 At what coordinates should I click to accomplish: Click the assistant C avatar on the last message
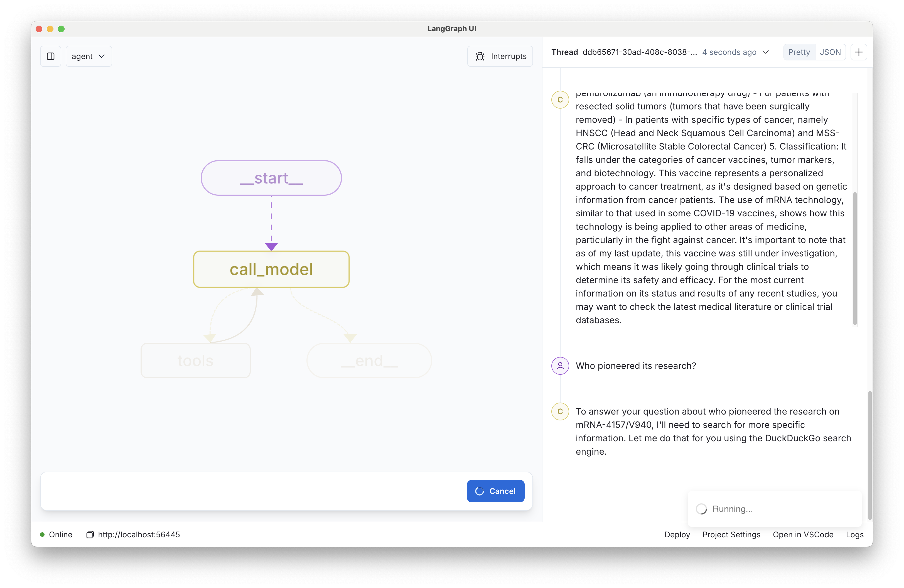point(560,411)
